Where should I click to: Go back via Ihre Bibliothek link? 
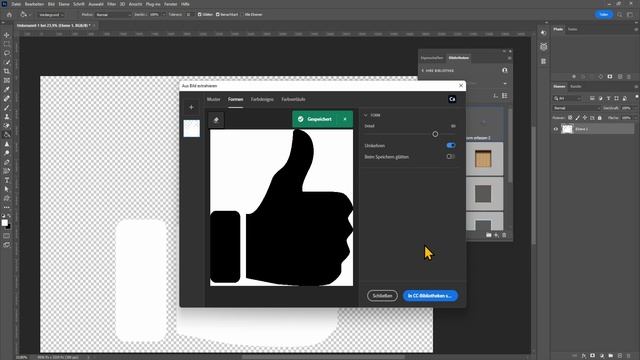click(x=438, y=71)
